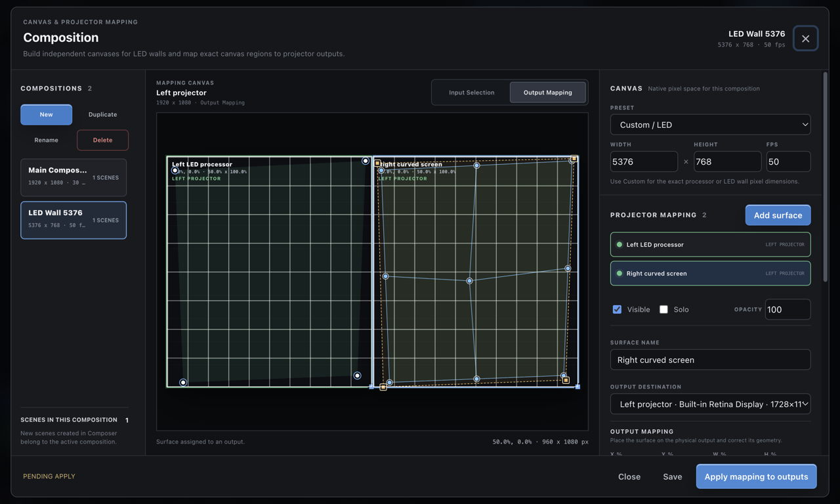
Task: Select the Main Compos... composition card
Action: pyautogui.click(x=73, y=177)
